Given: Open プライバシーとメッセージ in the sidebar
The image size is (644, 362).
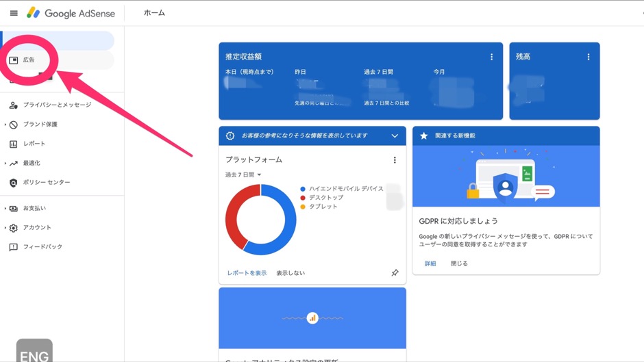Looking at the screenshot, I should pyautogui.click(x=57, y=105).
